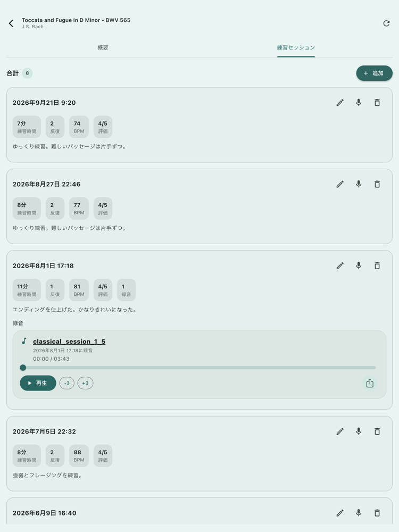
Task: Click the note 強弱とフレージングを練習。
Action: tap(48, 475)
